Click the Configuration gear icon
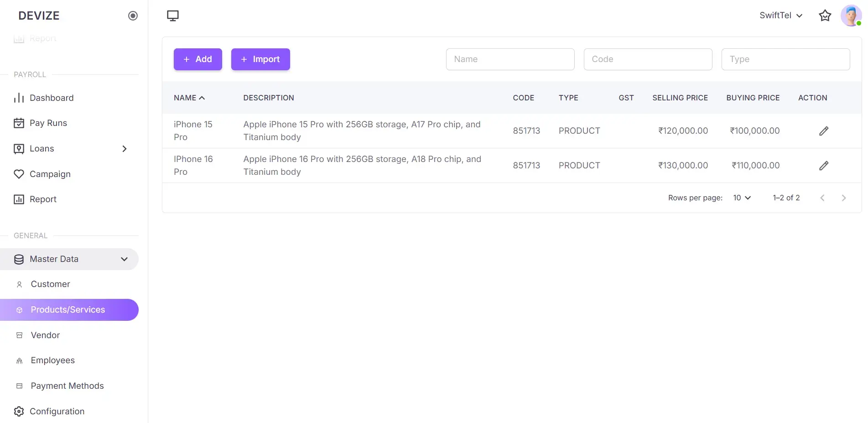The image size is (868, 423). click(x=19, y=412)
